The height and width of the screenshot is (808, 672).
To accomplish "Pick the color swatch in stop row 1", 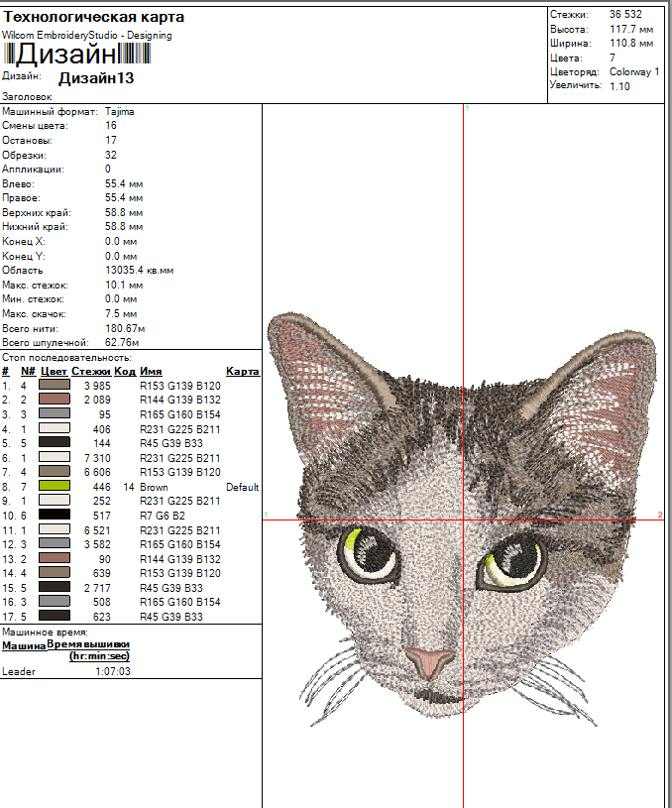I will pyautogui.click(x=54, y=386).
